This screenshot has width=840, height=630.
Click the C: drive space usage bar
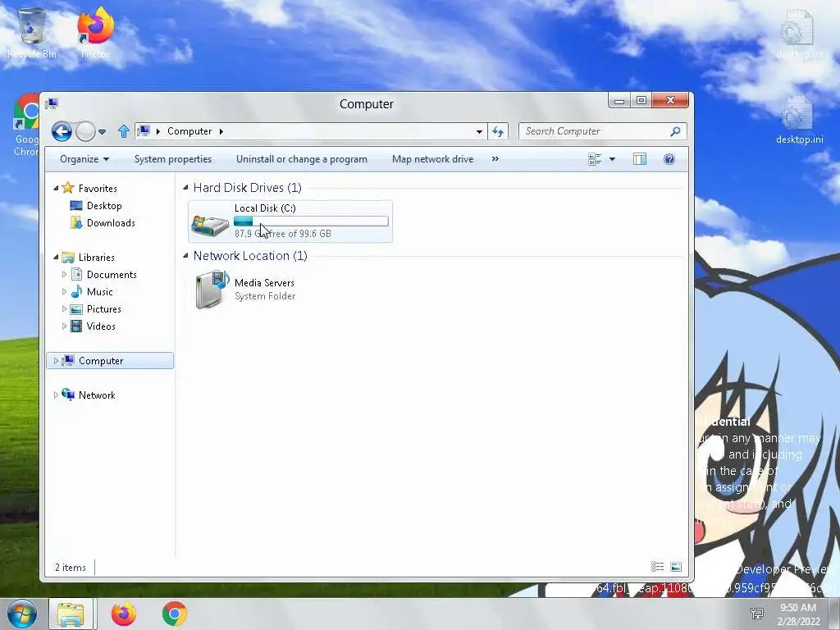(311, 221)
